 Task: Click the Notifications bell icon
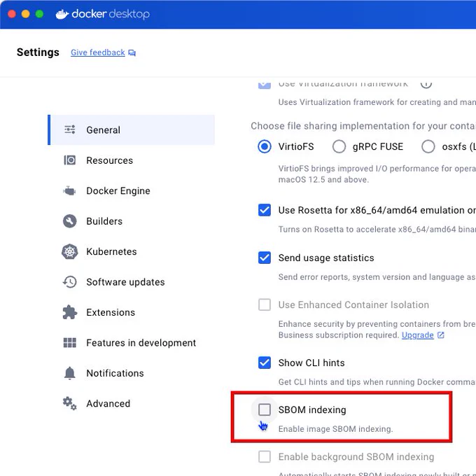pyautogui.click(x=70, y=373)
